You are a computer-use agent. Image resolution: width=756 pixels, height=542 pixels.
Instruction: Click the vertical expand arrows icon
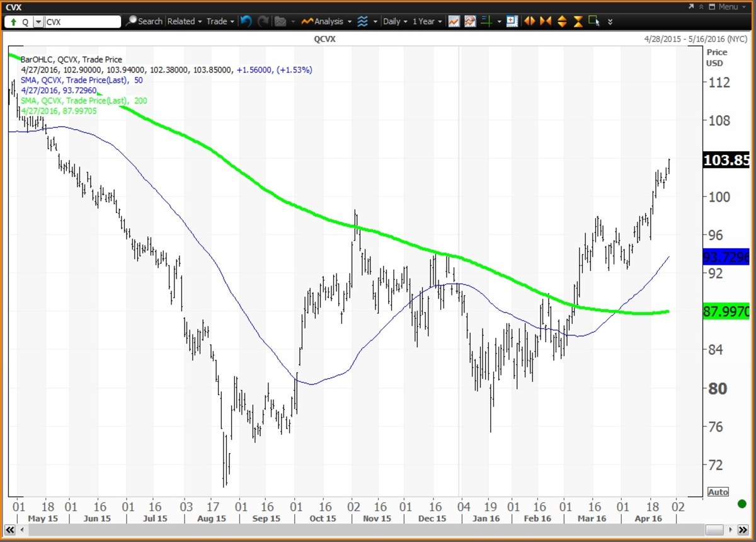tap(561, 21)
